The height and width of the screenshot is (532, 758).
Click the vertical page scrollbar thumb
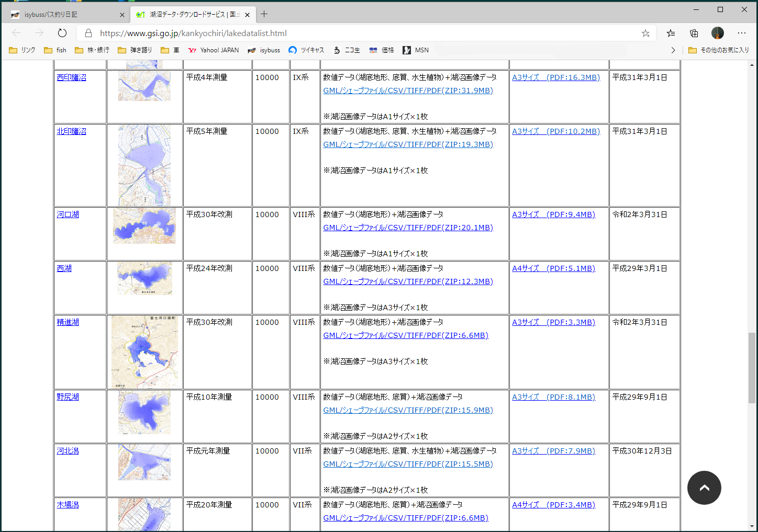(x=752, y=368)
